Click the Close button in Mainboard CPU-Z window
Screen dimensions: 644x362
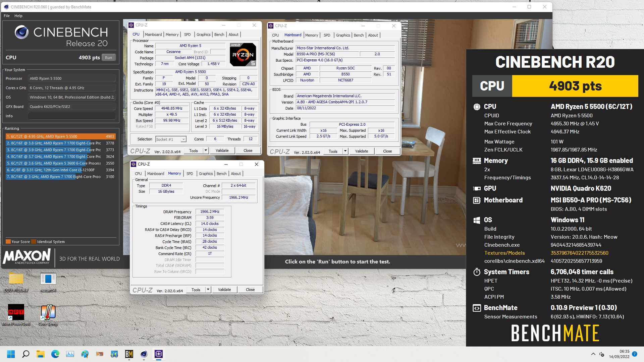coord(387,152)
